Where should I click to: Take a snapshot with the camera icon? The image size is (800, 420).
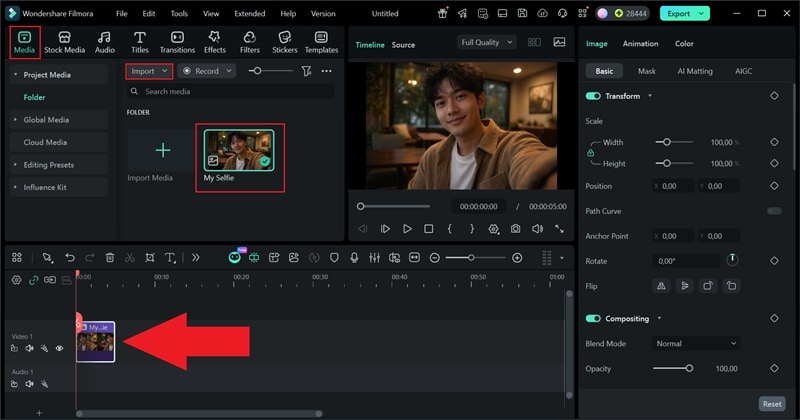tap(515, 229)
